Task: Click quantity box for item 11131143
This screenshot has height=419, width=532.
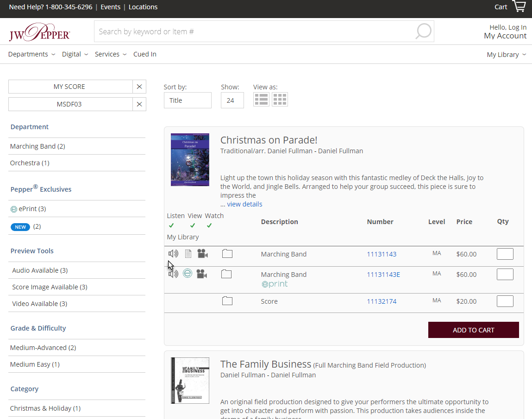Action: (x=505, y=254)
